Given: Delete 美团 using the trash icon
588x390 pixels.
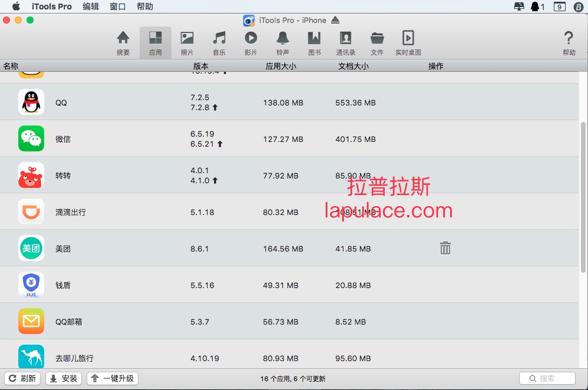Looking at the screenshot, I should (445, 248).
